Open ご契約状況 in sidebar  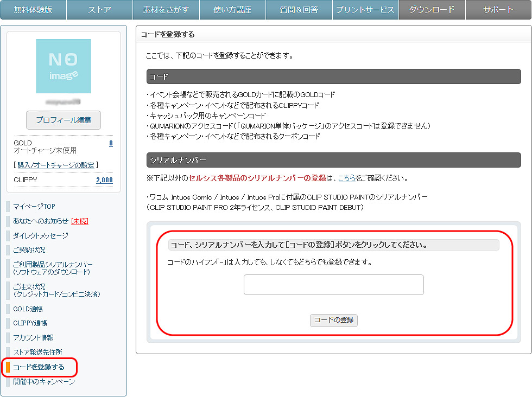tap(29, 250)
